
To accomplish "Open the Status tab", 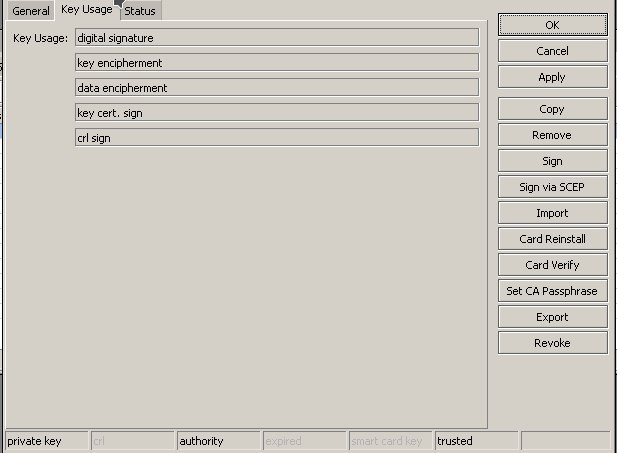I will point(140,11).
